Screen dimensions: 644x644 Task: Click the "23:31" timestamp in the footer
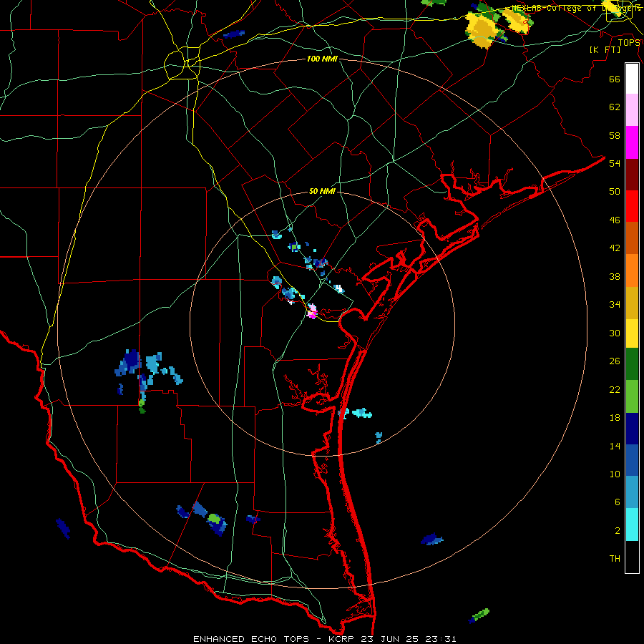[441, 639]
